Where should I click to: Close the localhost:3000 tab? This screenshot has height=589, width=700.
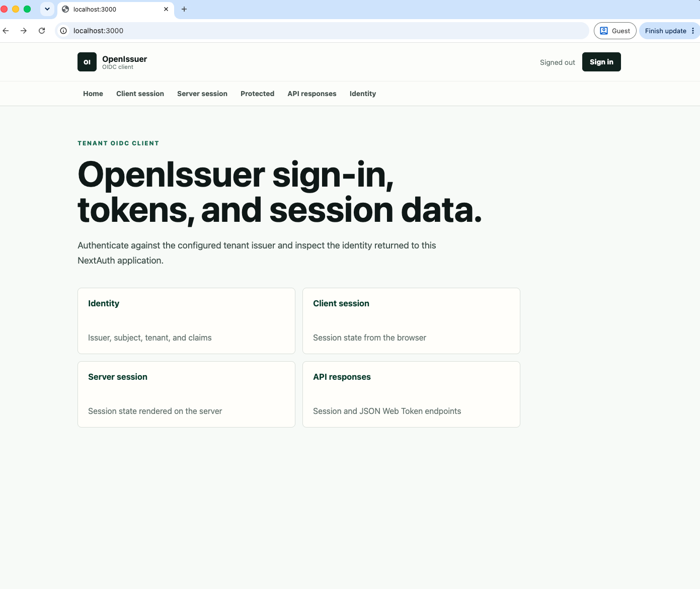[x=166, y=9]
